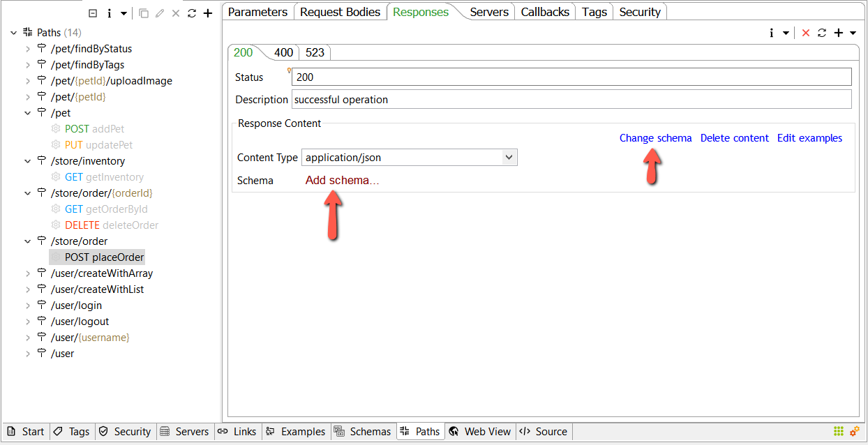The width and height of the screenshot is (868, 445).
Task: Switch to the Parameters tab
Action: (x=257, y=12)
